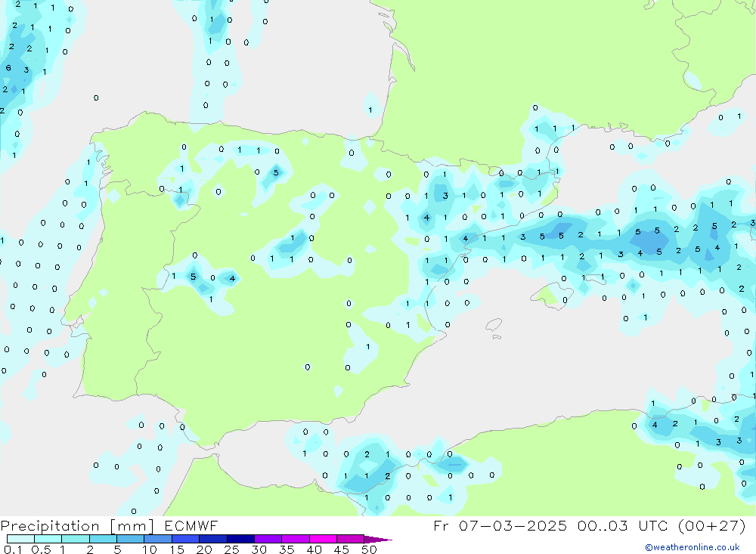Click the '20' legend label

pos(204,549)
